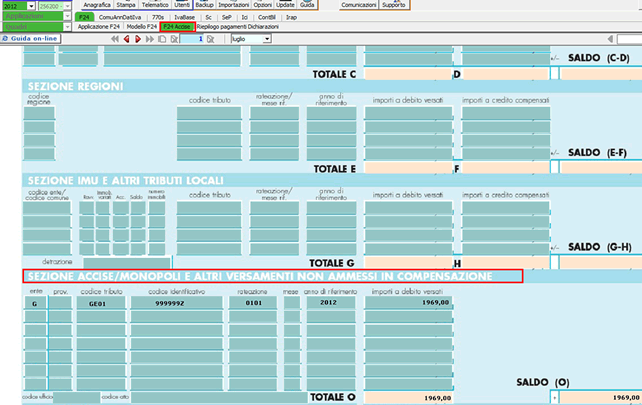Click the codice tributo field GE01

pyautogui.click(x=101, y=303)
